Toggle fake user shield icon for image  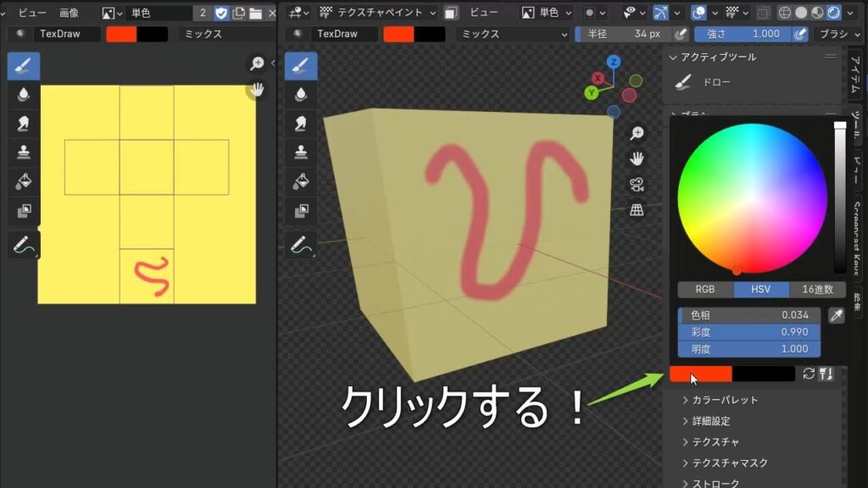221,13
